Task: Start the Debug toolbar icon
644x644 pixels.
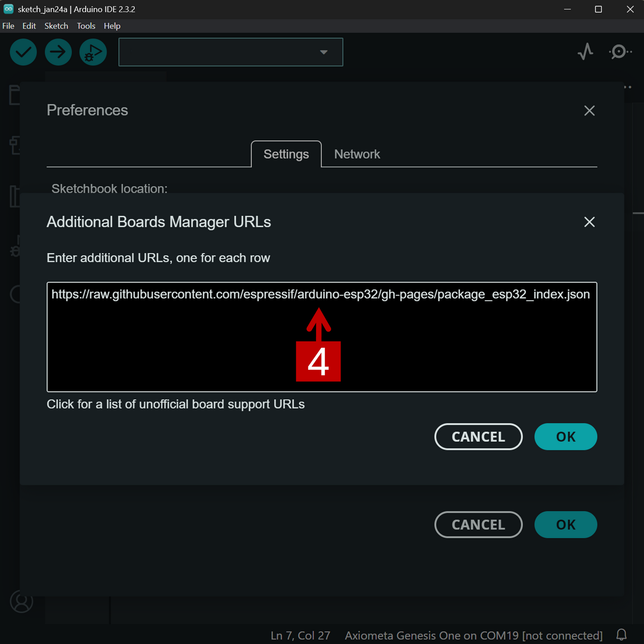Action: tap(93, 52)
